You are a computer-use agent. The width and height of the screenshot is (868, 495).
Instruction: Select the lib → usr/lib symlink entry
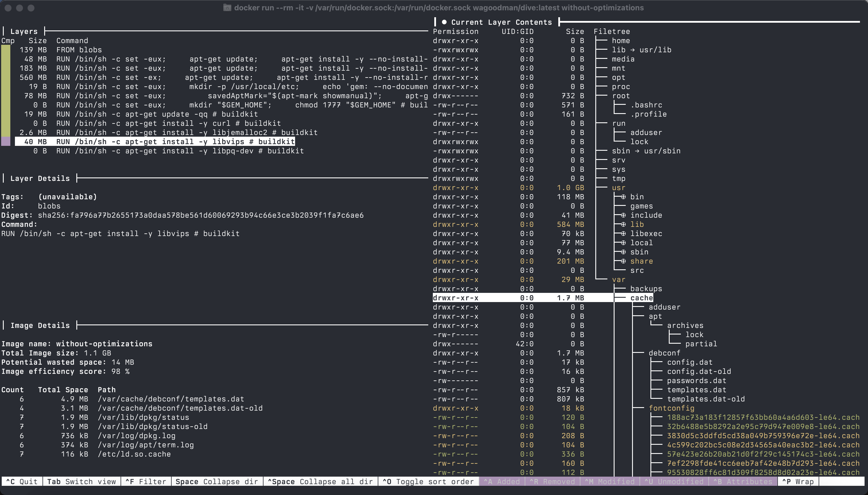[641, 50]
